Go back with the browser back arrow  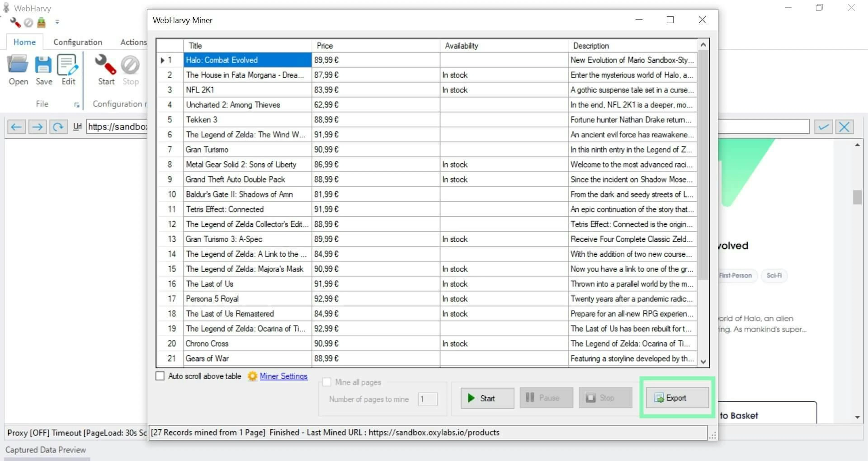pos(16,127)
